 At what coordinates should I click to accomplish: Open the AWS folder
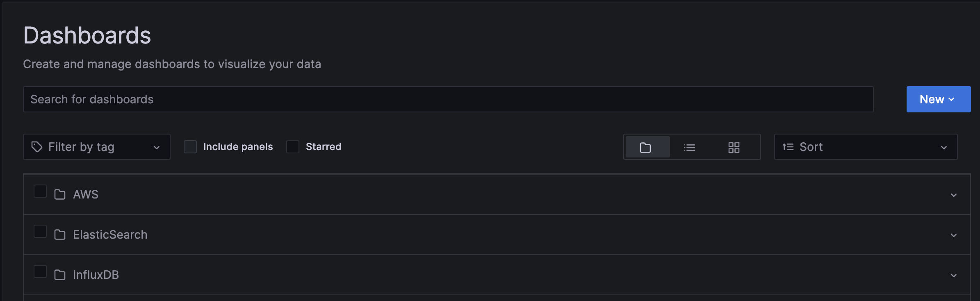point(85,194)
